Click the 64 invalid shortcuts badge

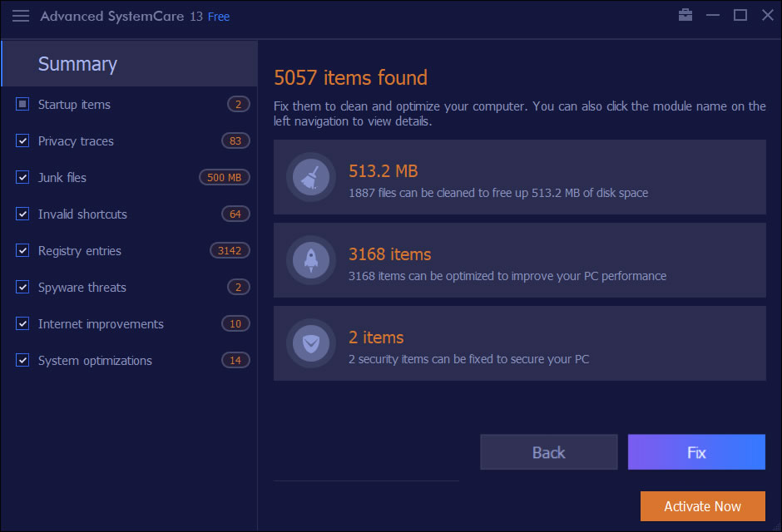coord(235,214)
